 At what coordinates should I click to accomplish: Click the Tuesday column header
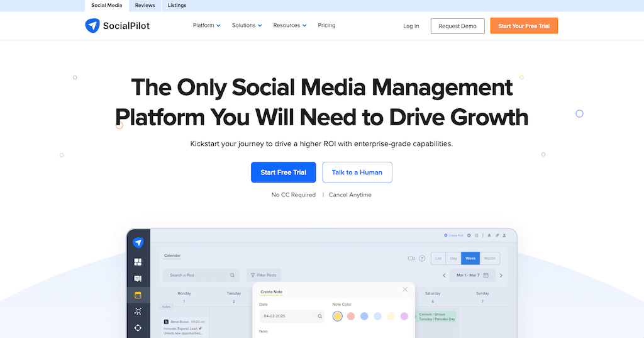tap(234, 293)
